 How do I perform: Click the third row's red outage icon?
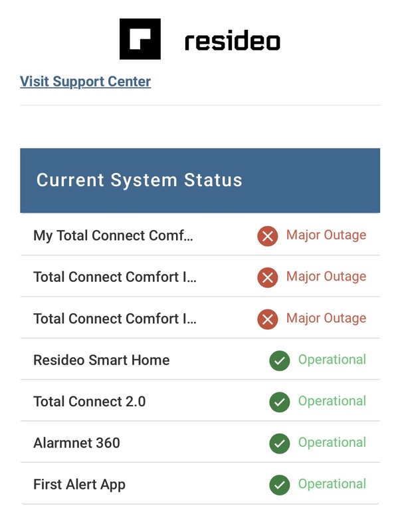[268, 319]
